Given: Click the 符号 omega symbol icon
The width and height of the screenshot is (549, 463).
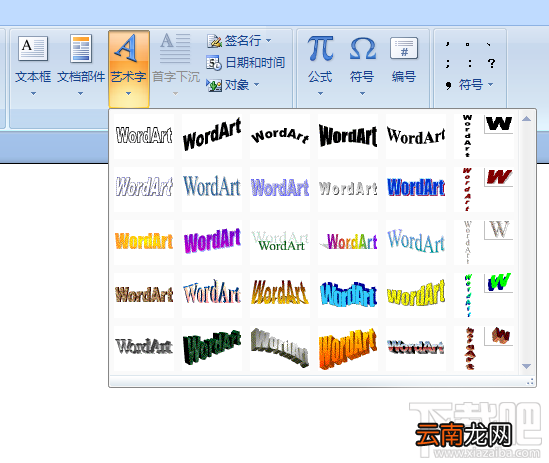Looking at the screenshot, I should tap(363, 49).
